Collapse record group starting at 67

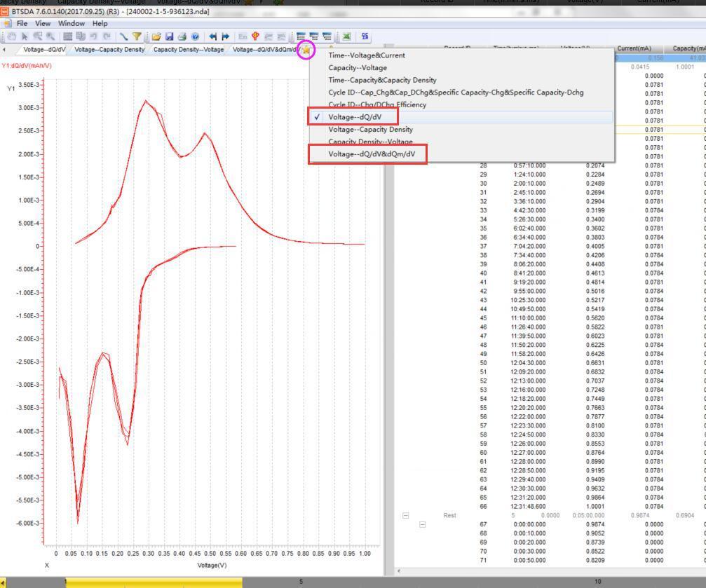422,524
